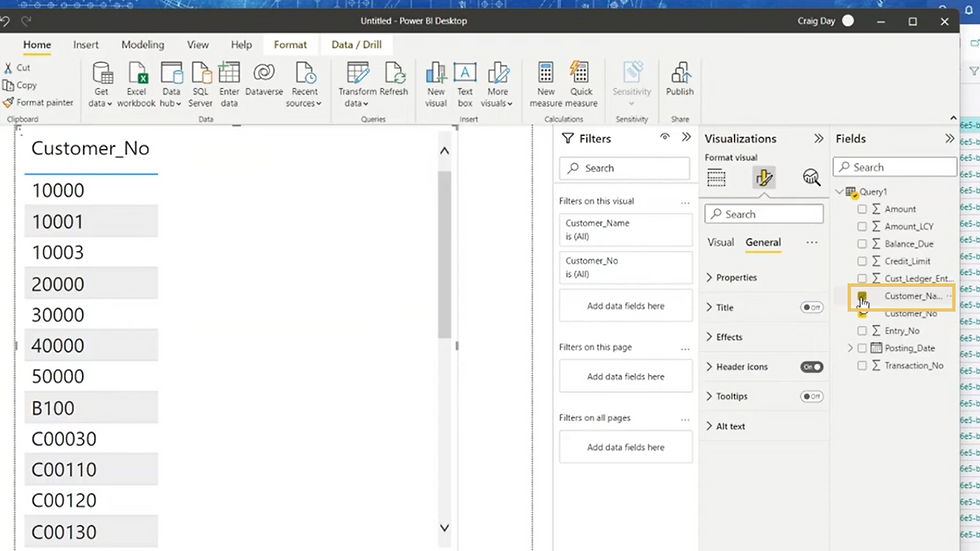Switch to the Format ribbon tab

click(x=290, y=45)
